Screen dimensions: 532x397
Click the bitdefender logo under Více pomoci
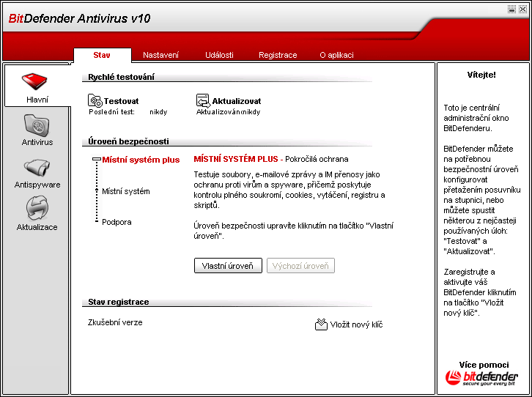481,378
